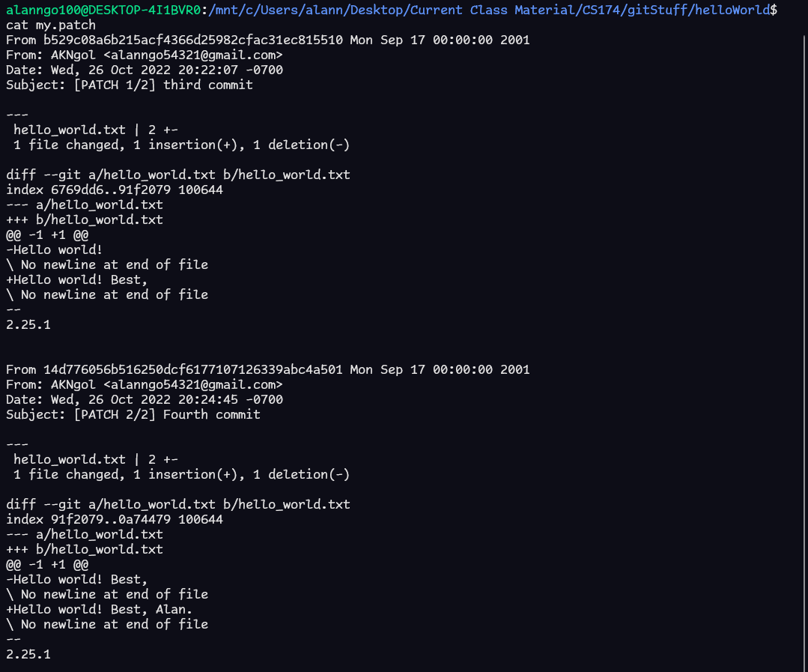Click the added line "+Hello world! Best, Alan."
This screenshot has height=672, width=808.
point(100,609)
